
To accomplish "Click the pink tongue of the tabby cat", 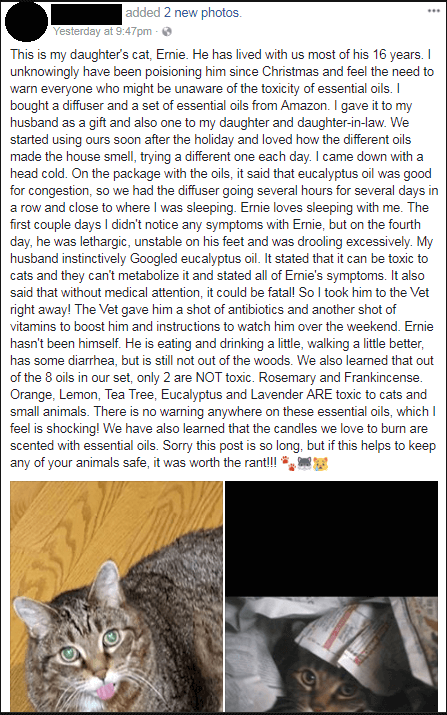I will (x=105, y=692).
